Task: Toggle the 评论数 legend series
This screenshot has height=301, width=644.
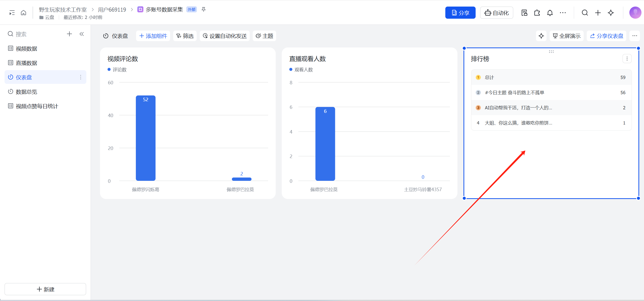Action: click(x=117, y=69)
